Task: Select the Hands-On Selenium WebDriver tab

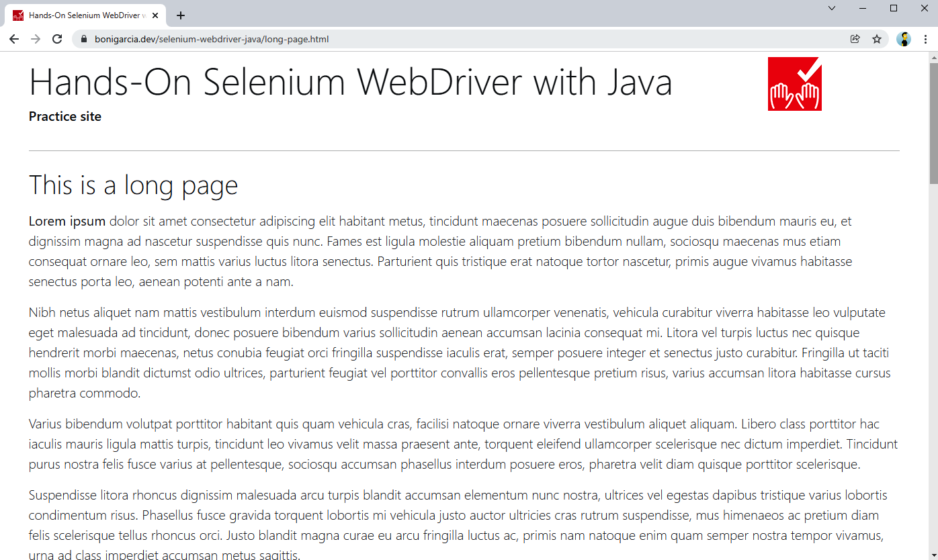Action: [x=85, y=15]
